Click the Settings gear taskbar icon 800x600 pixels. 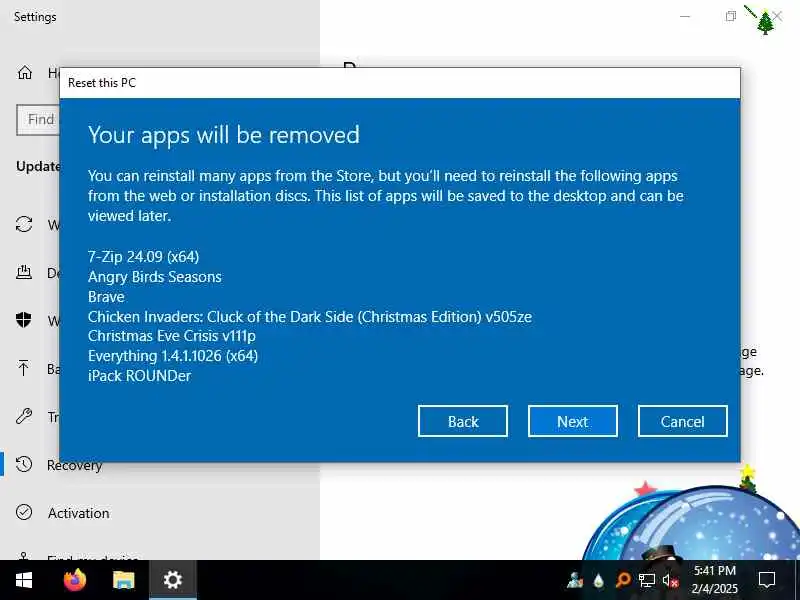tap(172, 580)
